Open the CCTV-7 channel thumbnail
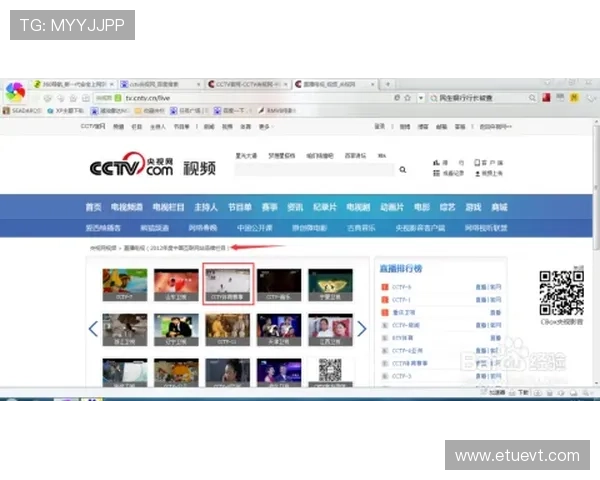This screenshot has width=600, height=480. tap(125, 285)
